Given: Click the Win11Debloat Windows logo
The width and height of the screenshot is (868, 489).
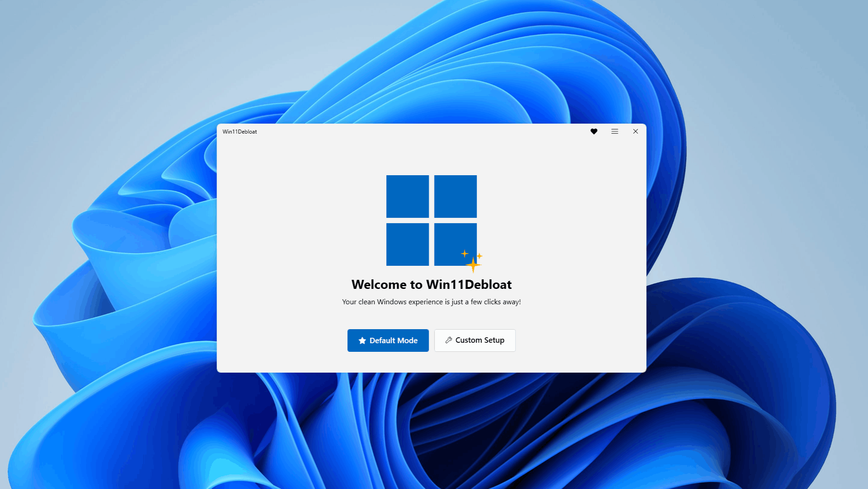Looking at the screenshot, I should point(432,221).
